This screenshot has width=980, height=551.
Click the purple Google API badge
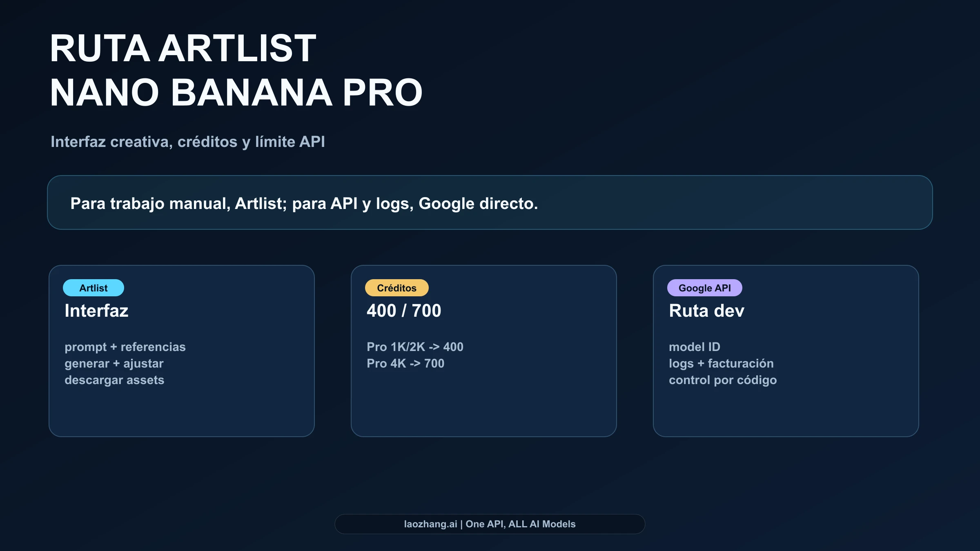point(704,288)
